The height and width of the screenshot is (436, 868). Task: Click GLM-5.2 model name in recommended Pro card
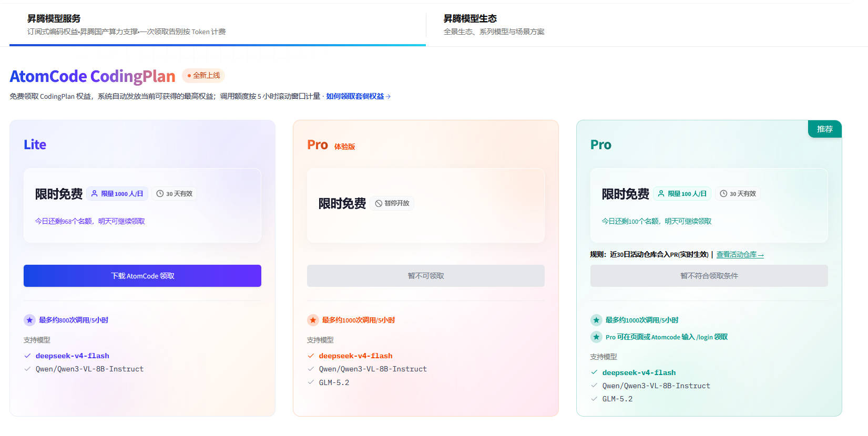(x=618, y=399)
